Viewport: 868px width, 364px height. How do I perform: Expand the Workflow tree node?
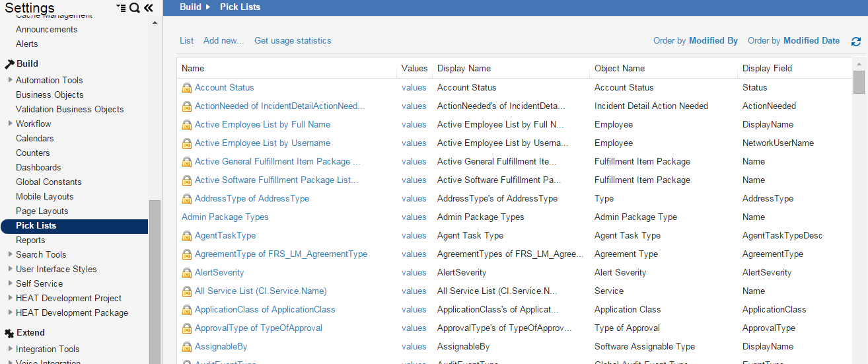[10, 124]
